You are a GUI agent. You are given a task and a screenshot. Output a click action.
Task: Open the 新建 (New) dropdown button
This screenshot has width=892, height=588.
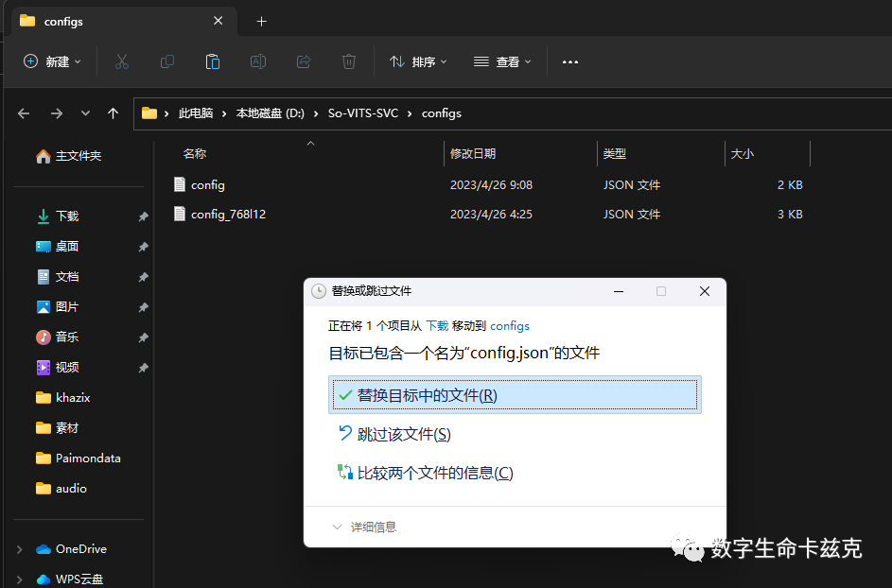52,61
